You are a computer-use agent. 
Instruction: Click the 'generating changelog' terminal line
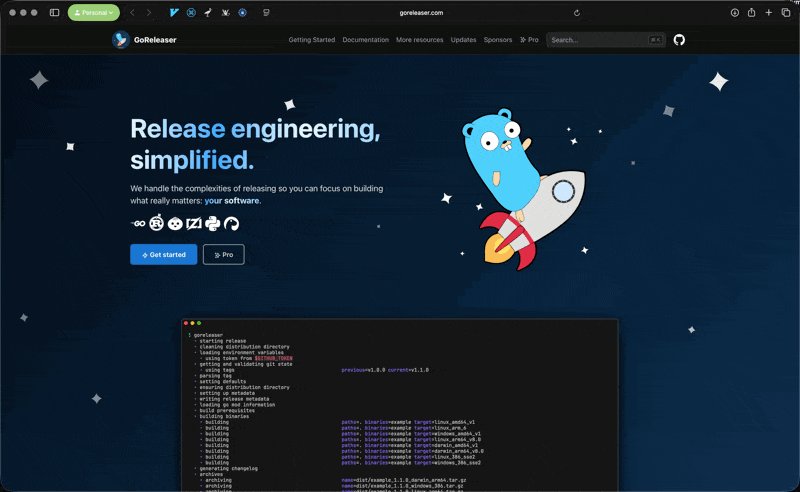[x=228, y=469]
